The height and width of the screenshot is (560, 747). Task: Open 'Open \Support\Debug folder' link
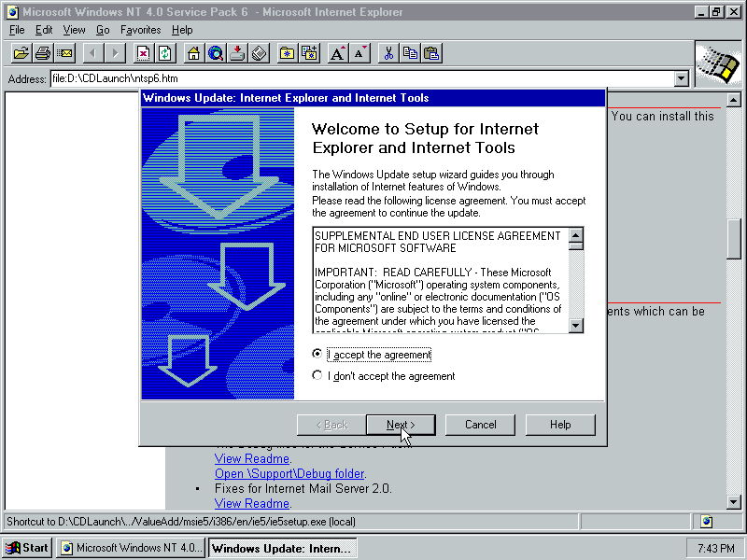pyautogui.click(x=289, y=473)
